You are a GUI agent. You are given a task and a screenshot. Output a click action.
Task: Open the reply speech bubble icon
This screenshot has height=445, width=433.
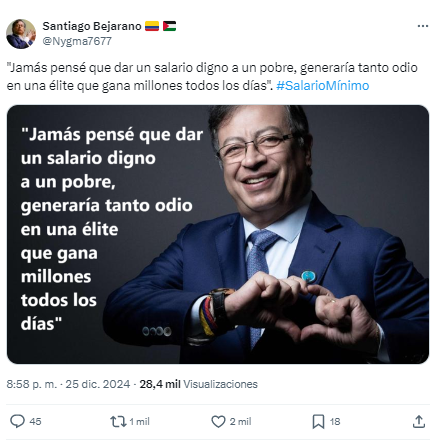point(17,421)
